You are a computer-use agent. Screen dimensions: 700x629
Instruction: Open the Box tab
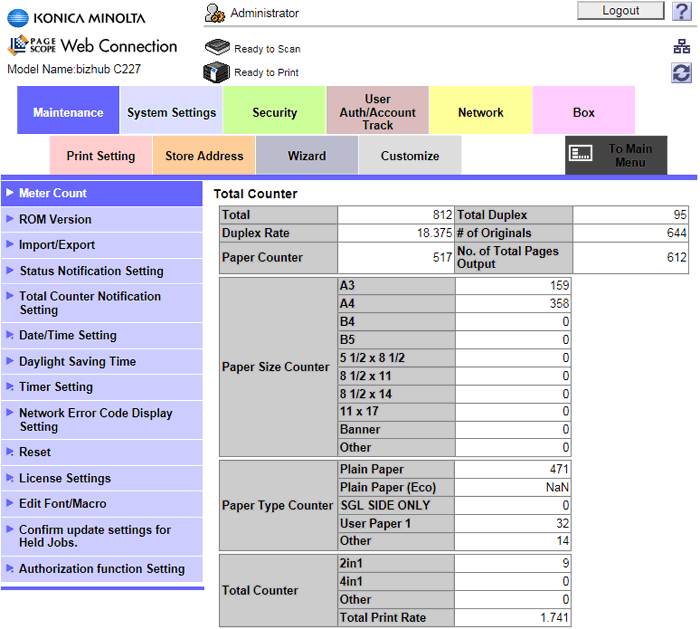(x=584, y=110)
